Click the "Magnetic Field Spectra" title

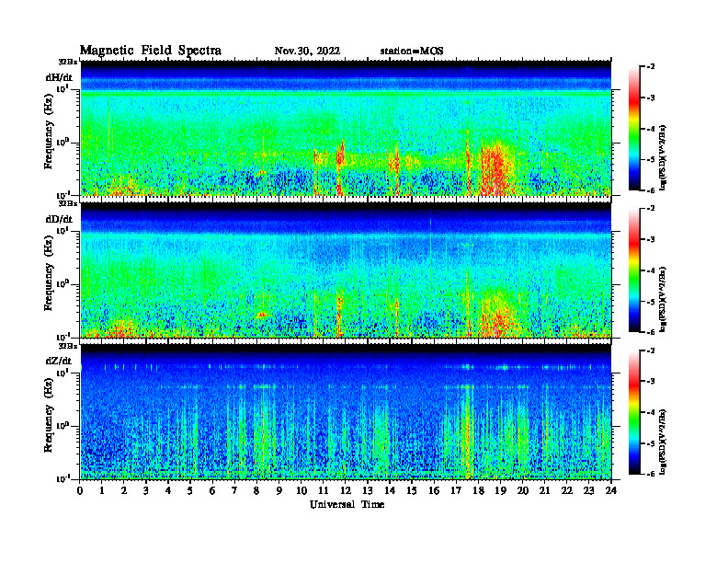point(151,51)
